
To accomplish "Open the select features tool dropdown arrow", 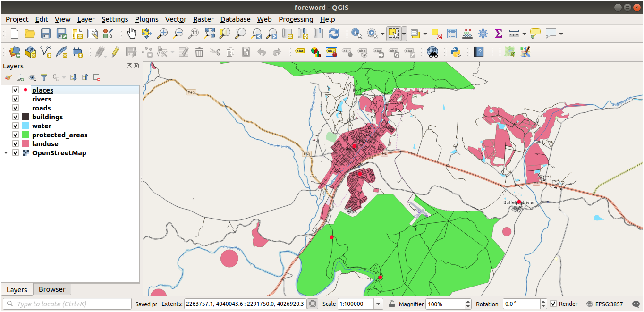I will (404, 34).
